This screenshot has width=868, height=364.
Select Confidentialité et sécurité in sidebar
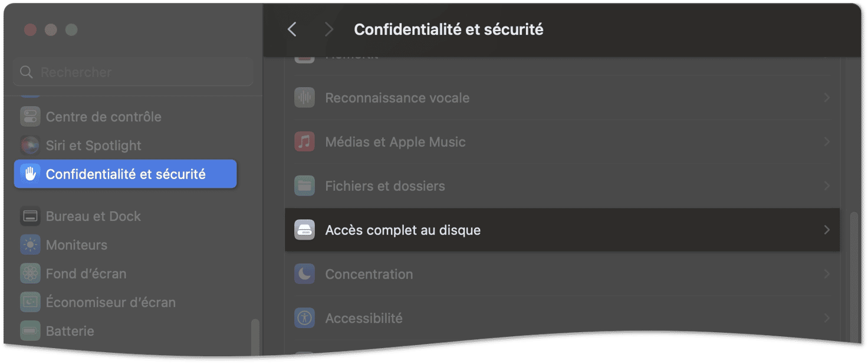[125, 174]
